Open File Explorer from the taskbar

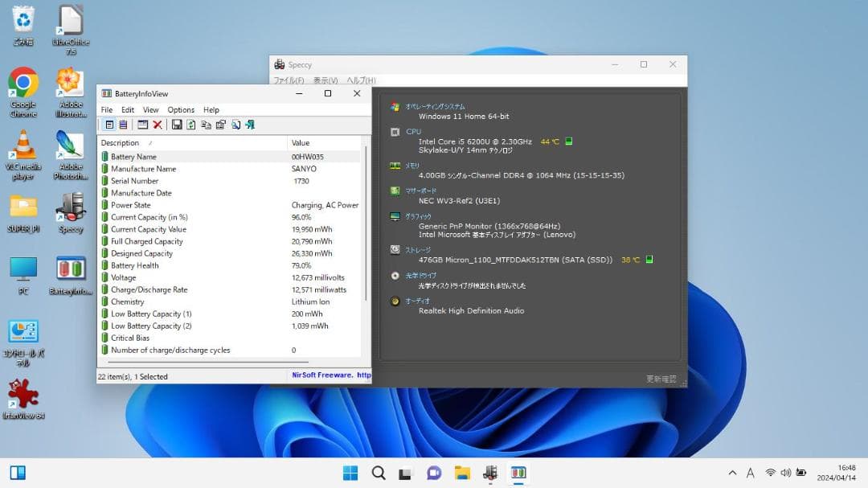pyautogui.click(x=461, y=474)
